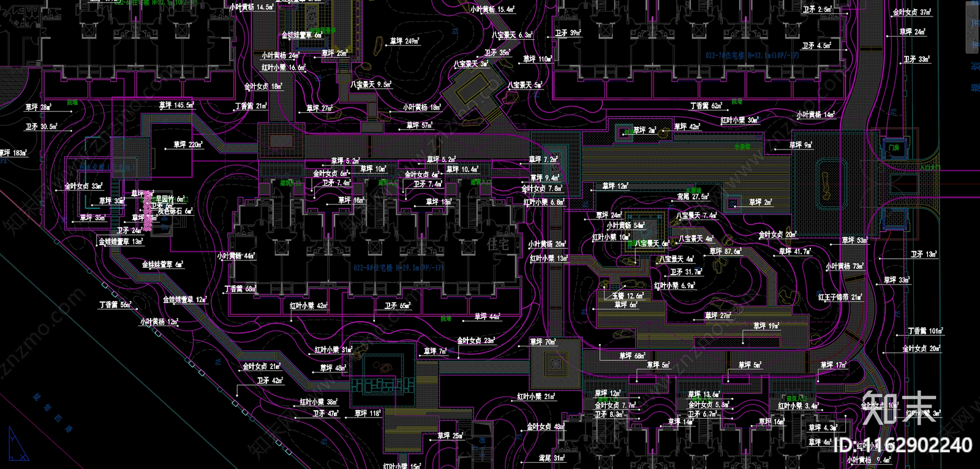Select the '丁香篱 101㎡' label
The height and width of the screenshot is (469, 980).
(926, 331)
